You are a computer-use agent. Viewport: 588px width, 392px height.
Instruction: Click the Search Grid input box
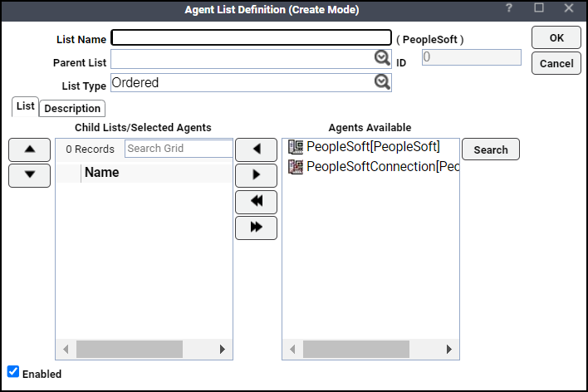(x=179, y=149)
